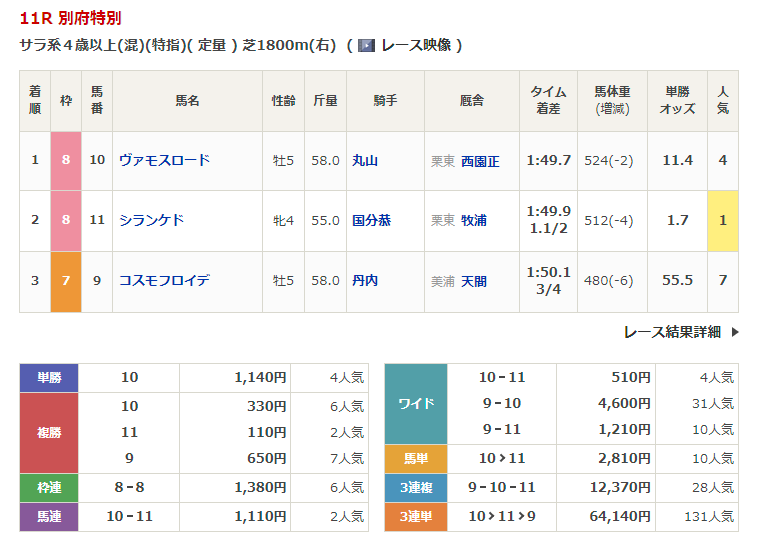Click the pink frame 8 cell for horse 10

(66, 160)
